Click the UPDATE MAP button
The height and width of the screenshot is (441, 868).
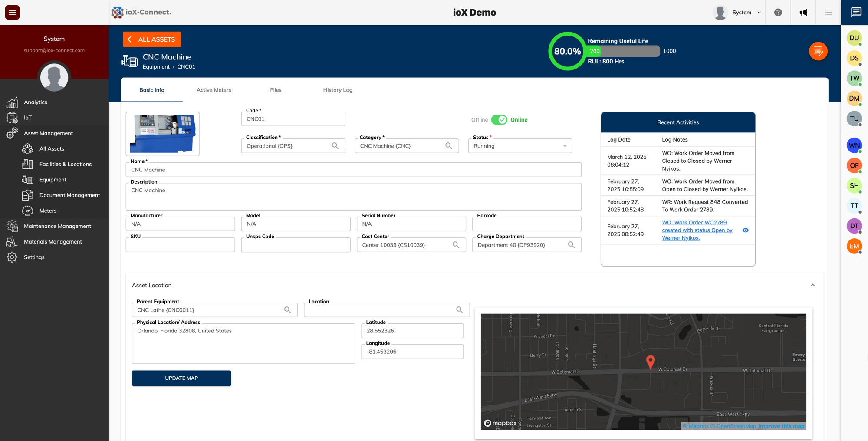click(x=181, y=378)
